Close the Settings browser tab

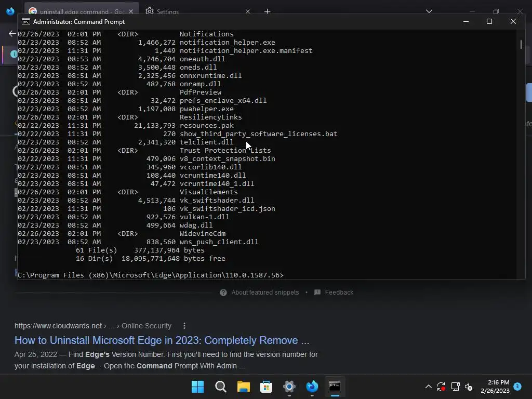pos(248,11)
